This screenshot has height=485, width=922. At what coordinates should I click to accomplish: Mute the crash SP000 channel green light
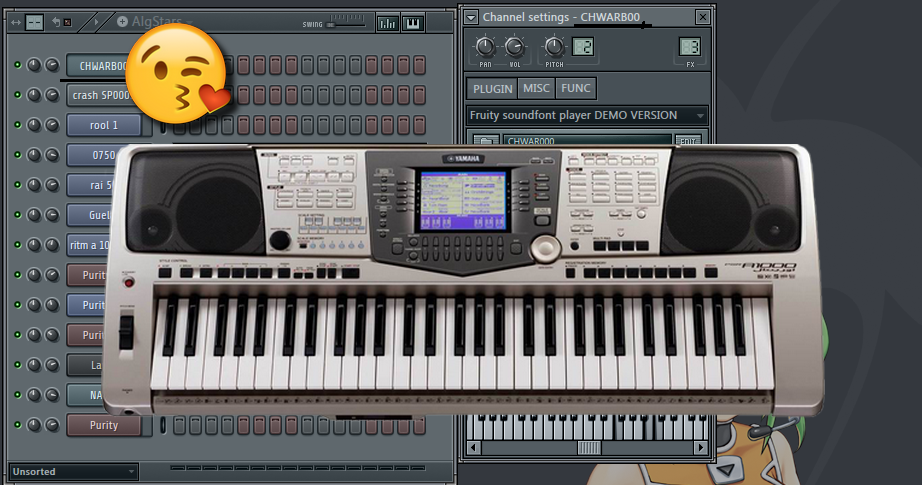pyautogui.click(x=18, y=95)
